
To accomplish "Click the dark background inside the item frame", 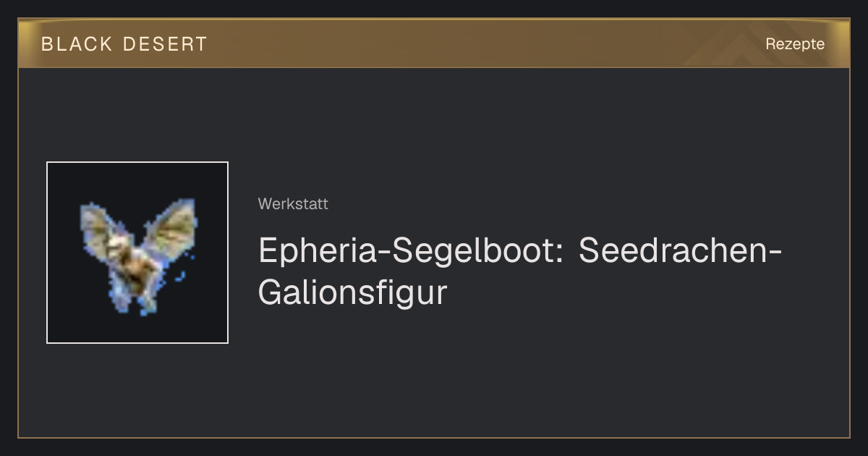I will (x=72, y=318).
